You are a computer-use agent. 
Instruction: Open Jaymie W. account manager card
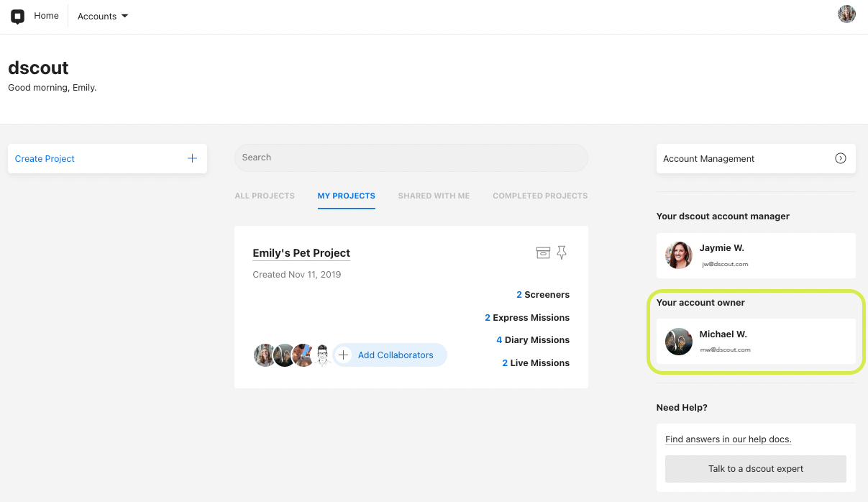click(x=756, y=255)
